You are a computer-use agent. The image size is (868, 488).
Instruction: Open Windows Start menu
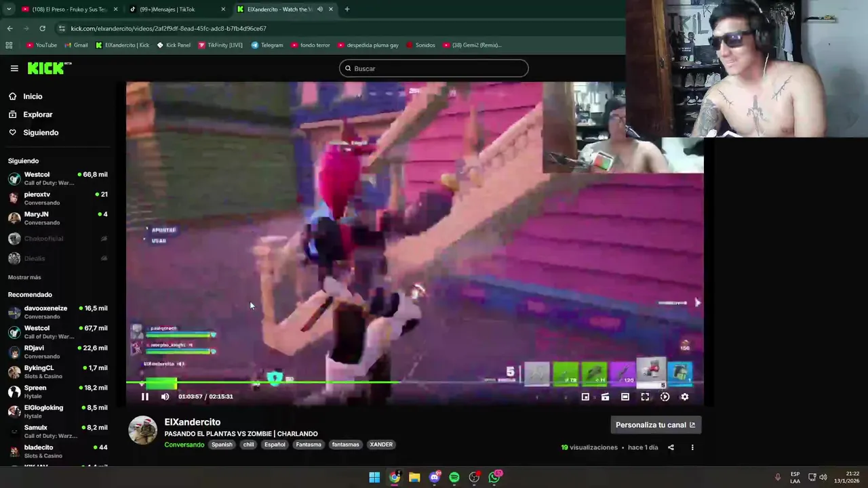[x=374, y=477]
